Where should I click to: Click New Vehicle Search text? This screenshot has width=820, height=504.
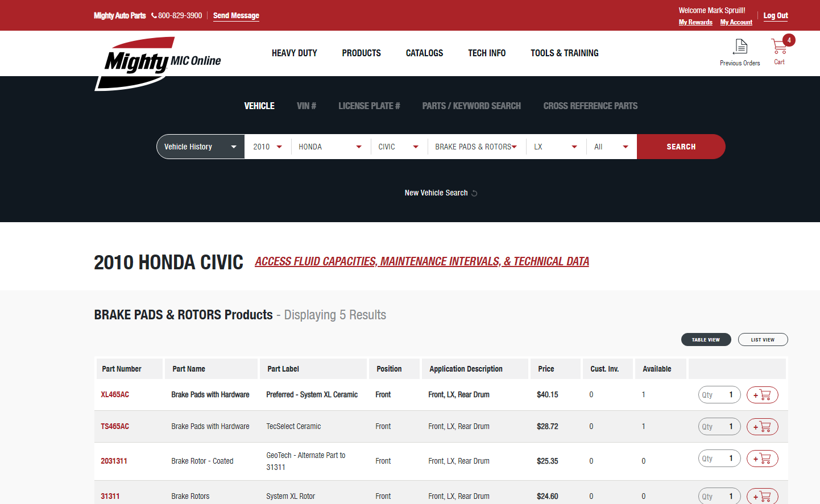[436, 193]
